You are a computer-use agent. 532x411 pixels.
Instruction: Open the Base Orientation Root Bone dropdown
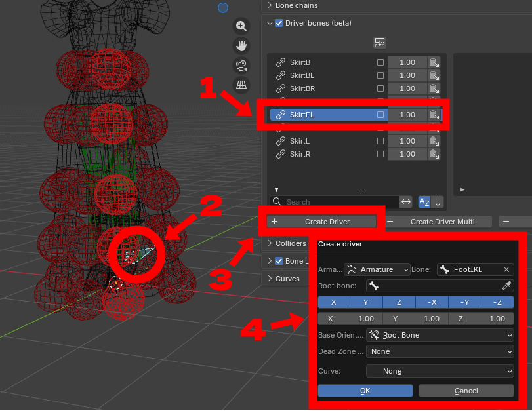[440, 336]
